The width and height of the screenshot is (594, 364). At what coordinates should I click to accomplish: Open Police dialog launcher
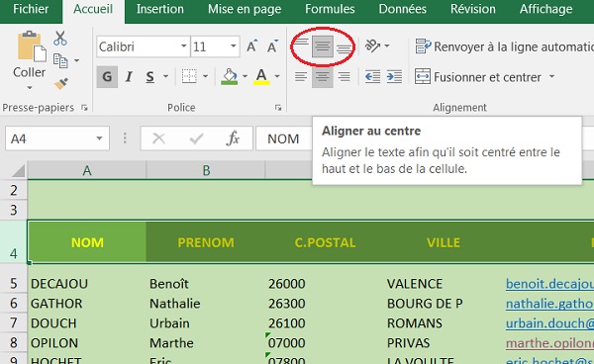(x=278, y=108)
